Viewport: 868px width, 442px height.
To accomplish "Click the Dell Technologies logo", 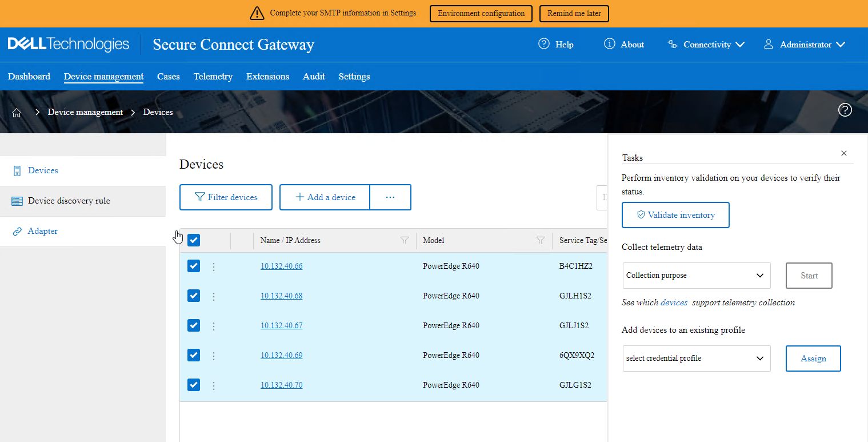I will [69, 44].
